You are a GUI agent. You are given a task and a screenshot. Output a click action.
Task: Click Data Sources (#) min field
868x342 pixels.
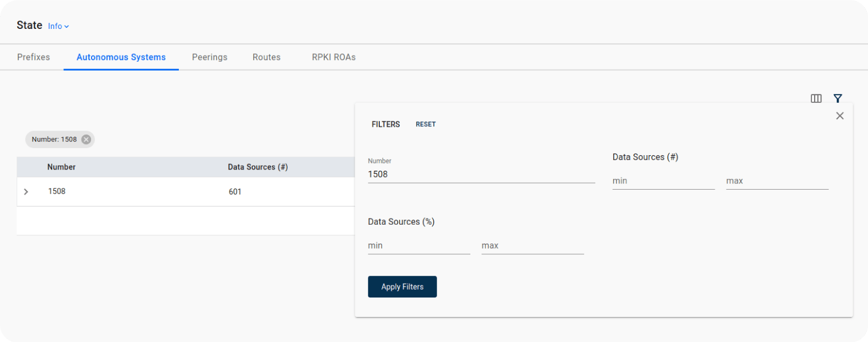pos(663,181)
